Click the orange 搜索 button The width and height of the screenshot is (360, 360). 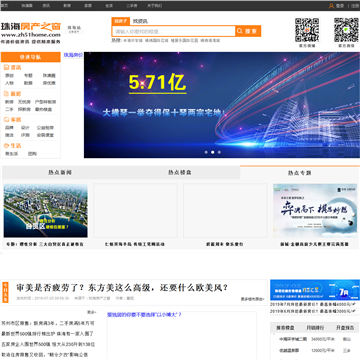(x=248, y=31)
